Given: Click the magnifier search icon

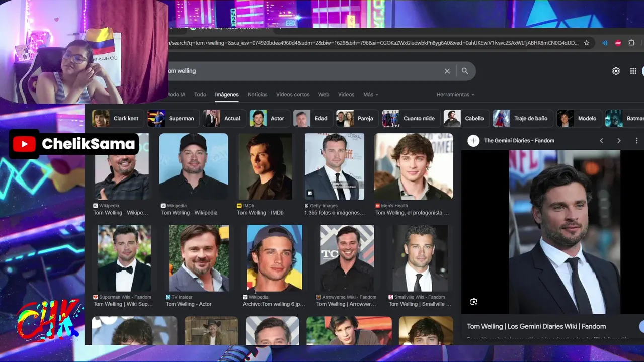Looking at the screenshot, I should [465, 71].
